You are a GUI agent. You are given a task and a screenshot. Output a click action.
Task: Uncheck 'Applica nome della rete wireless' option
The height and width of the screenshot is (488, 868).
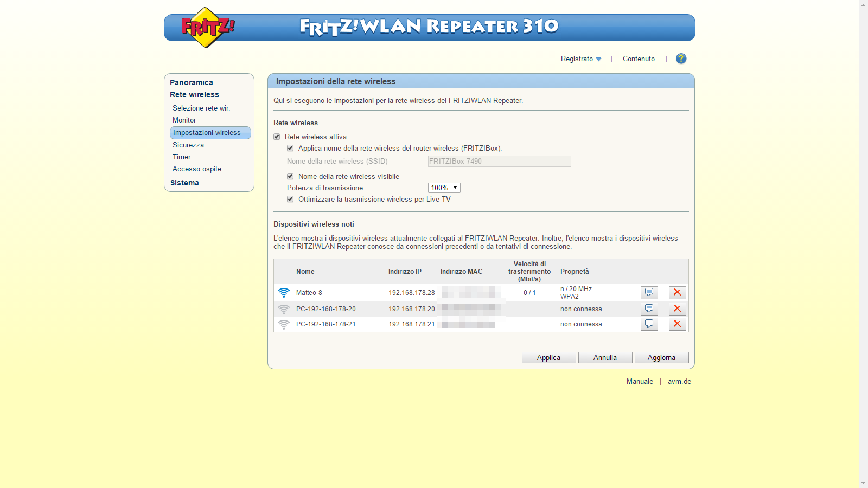[x=290, y=149]
